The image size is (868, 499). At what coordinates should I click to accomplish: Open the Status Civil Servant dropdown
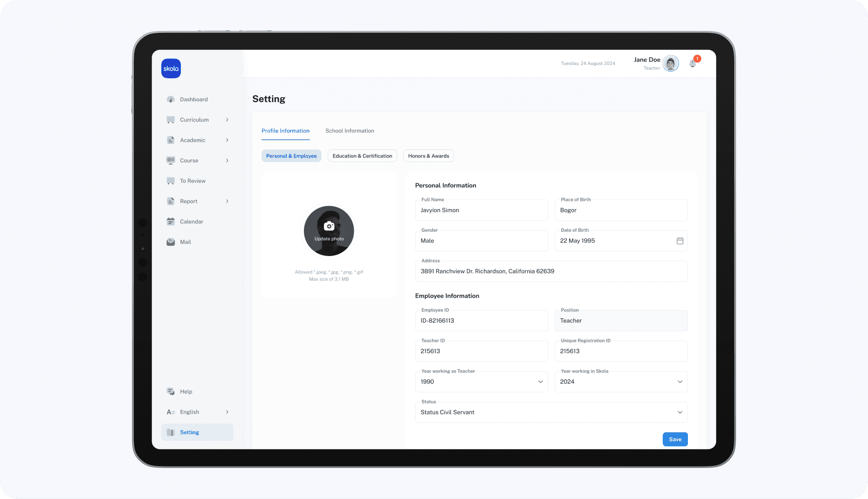680,412
